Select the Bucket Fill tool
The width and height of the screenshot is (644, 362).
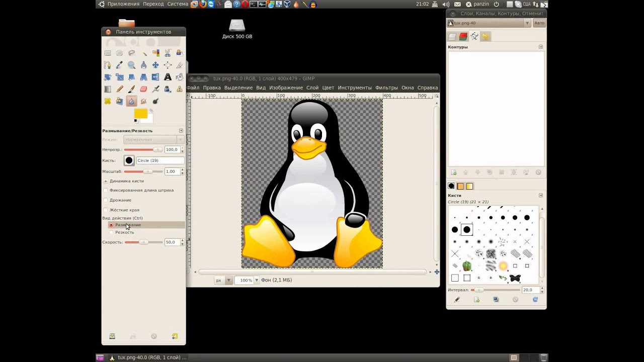tap(180, 77)
